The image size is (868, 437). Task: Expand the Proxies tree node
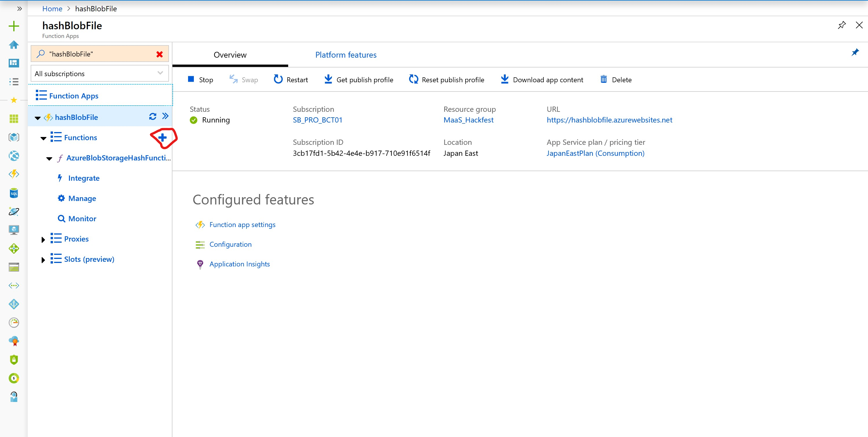(43, 240)
